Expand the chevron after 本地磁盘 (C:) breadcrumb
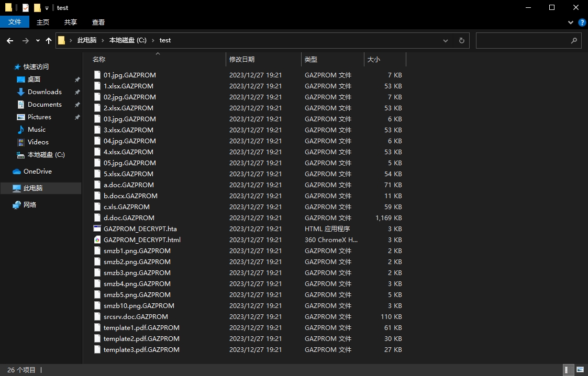The height and width of the screenshot is (376, 588). pyautogui.click(x=153, y=40)
